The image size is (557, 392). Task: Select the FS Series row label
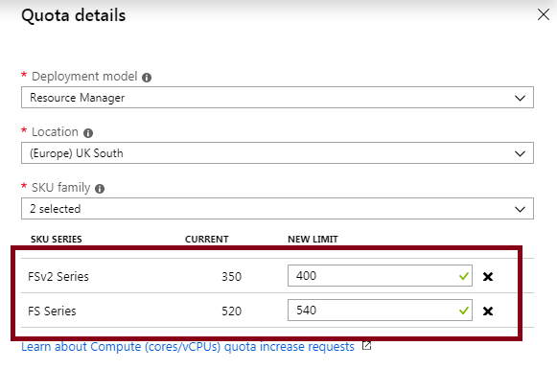click(x=52, y=311)
